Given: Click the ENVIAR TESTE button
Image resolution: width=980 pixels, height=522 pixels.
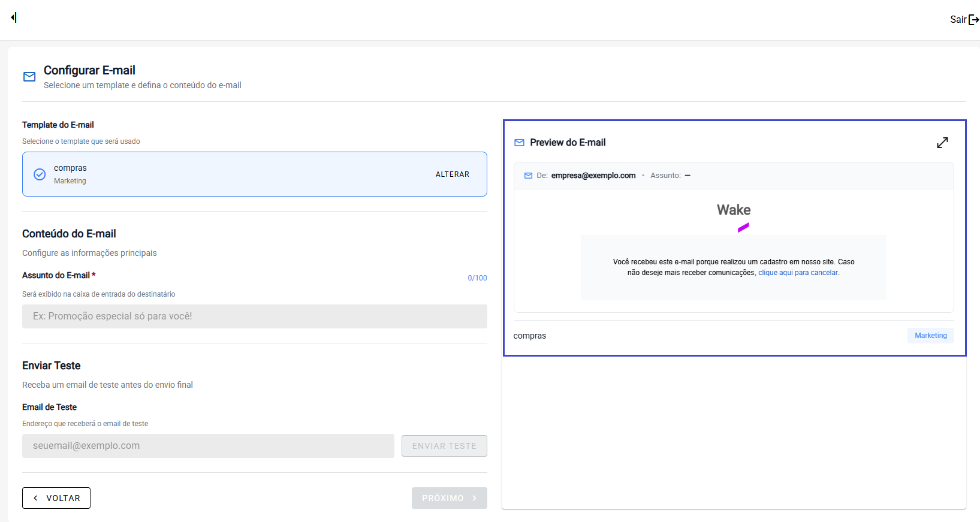Looking at the screenshot, I should pos(444,446).
